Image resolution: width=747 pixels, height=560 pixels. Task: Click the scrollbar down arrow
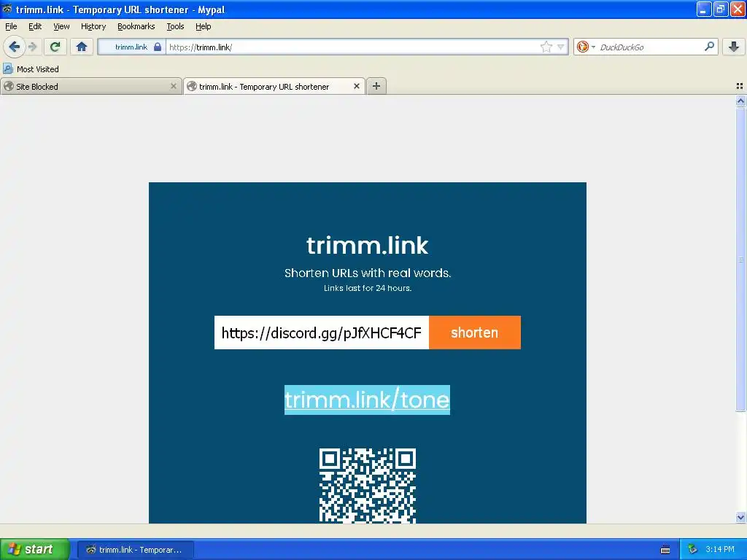(740, 517)
